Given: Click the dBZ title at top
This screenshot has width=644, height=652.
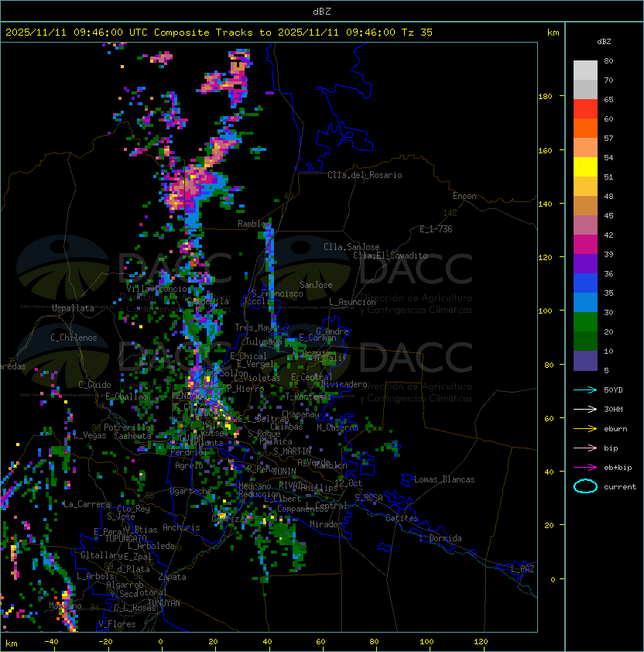Looking at the screenshot, I should click(322, 11).
